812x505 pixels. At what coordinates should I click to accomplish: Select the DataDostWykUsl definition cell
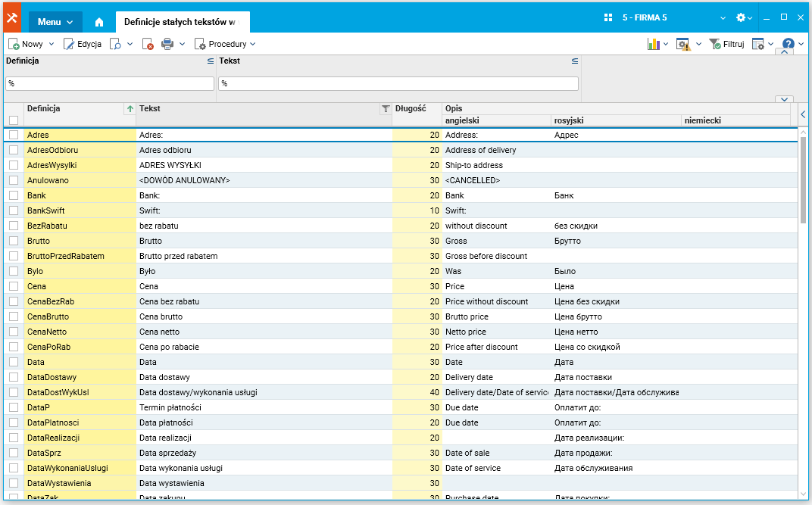pos(80,392)
